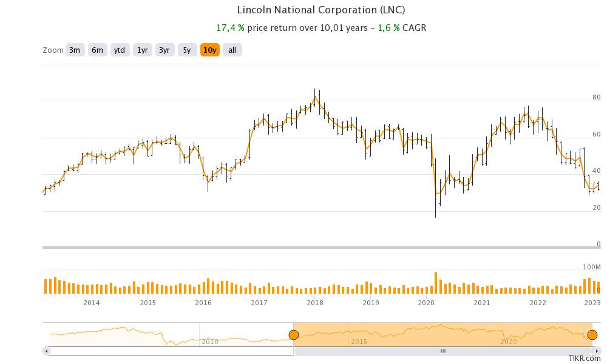
Task: Click the 17,4 % price return subtitle
Action: click(321, 28)
